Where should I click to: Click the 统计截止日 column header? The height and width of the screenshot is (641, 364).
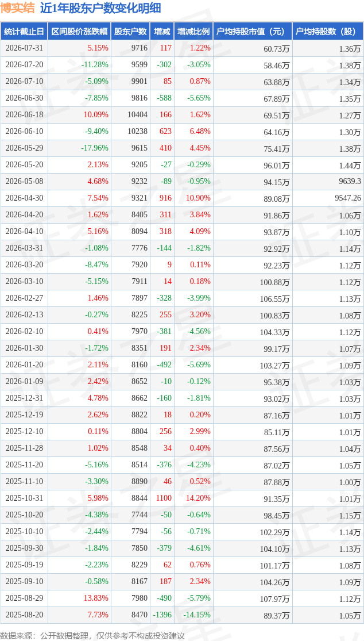click(x=24, y=32)
